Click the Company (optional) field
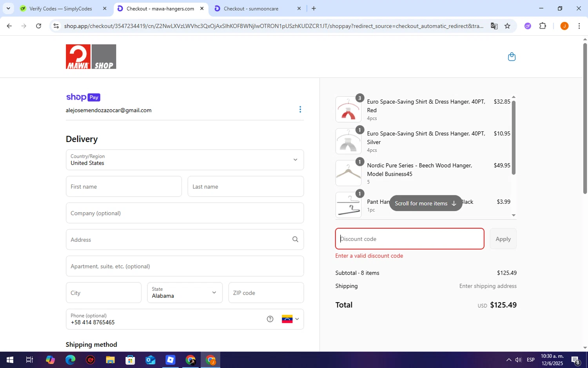This screenshot has height=368, width=588. coord(185,213)
